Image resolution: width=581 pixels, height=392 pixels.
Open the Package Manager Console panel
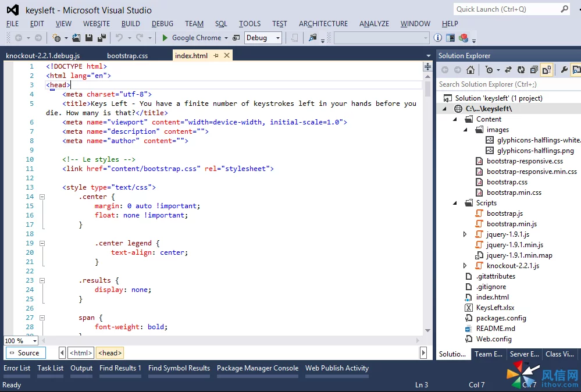click(x=258, y=368)
